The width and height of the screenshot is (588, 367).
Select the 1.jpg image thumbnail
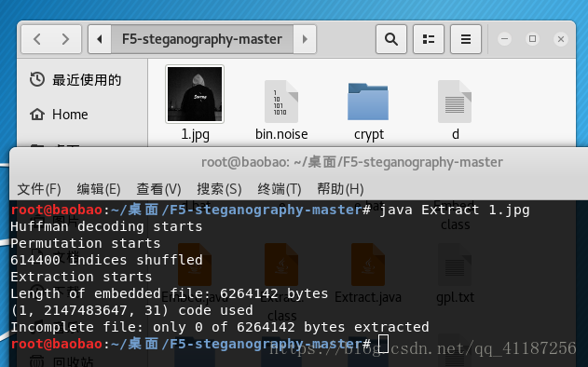click(x=195, y=94)
